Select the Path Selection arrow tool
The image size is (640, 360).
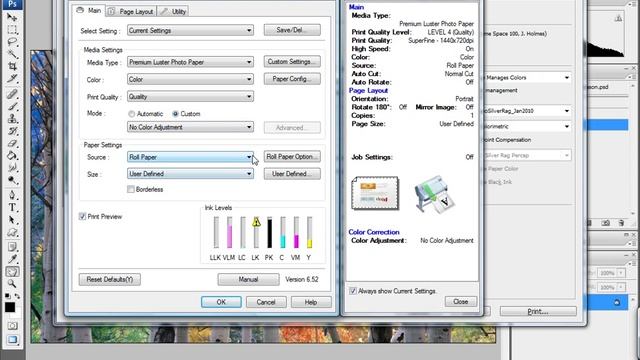(12, 220)
